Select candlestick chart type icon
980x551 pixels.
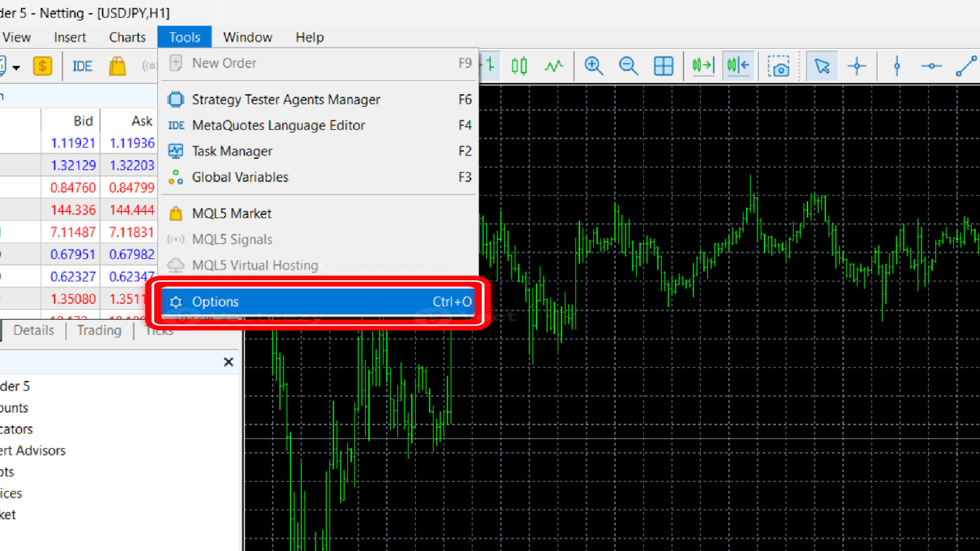tap(519, 66)
